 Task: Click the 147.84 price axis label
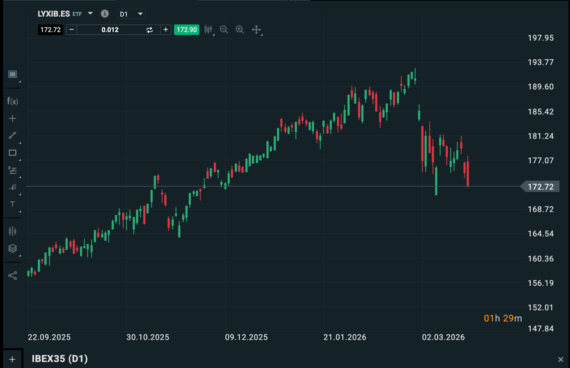(x=541, y=328)
